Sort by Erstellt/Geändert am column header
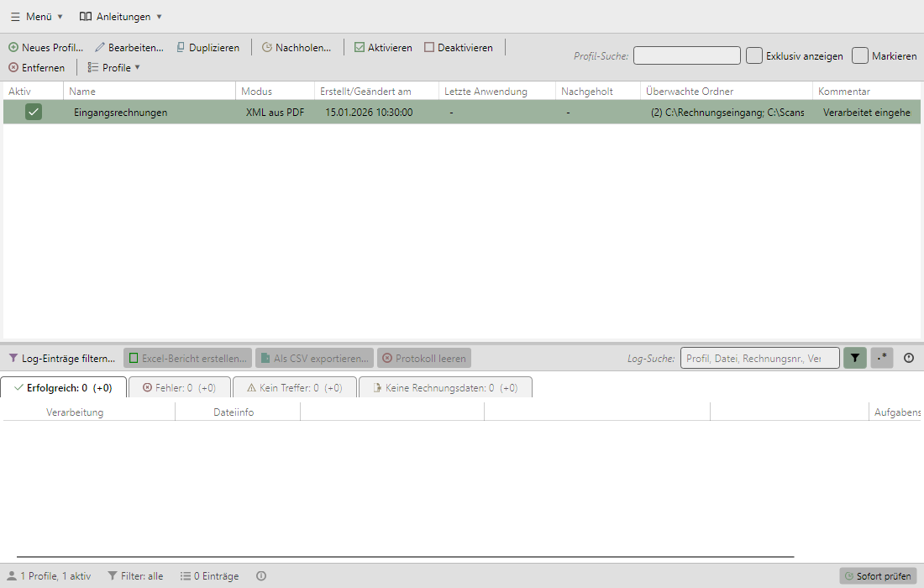924x588 pixels. click(x=377, y=92)
